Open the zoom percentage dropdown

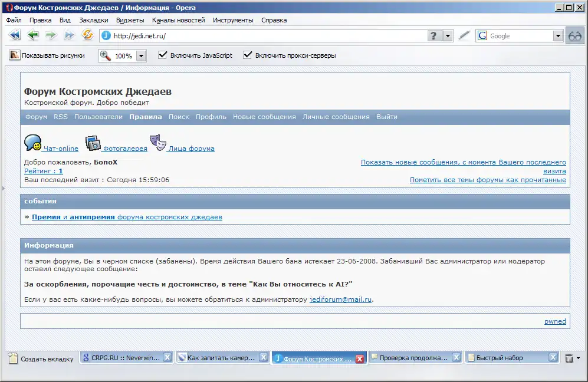tap(141, 56)
